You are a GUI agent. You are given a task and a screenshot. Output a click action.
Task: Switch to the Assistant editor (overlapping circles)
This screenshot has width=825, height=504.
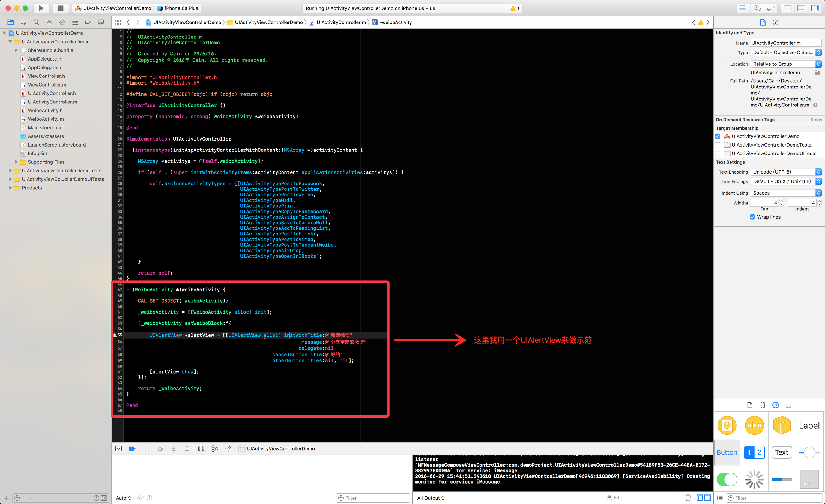[757, 8]
